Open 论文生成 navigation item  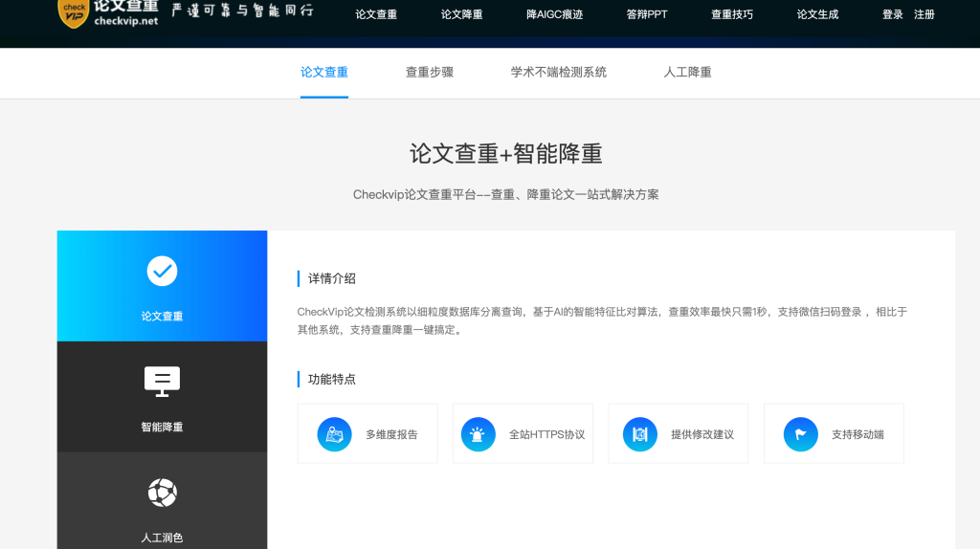pos(817,15)
